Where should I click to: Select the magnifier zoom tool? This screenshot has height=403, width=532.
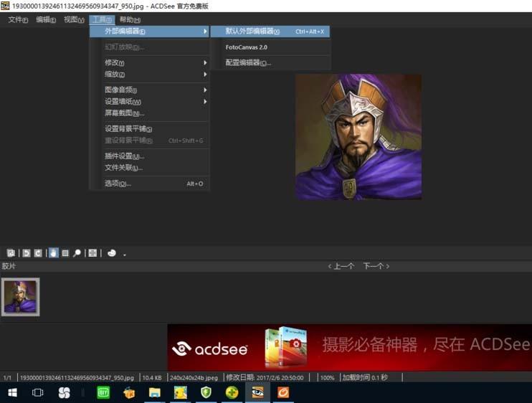pos(77,253)
